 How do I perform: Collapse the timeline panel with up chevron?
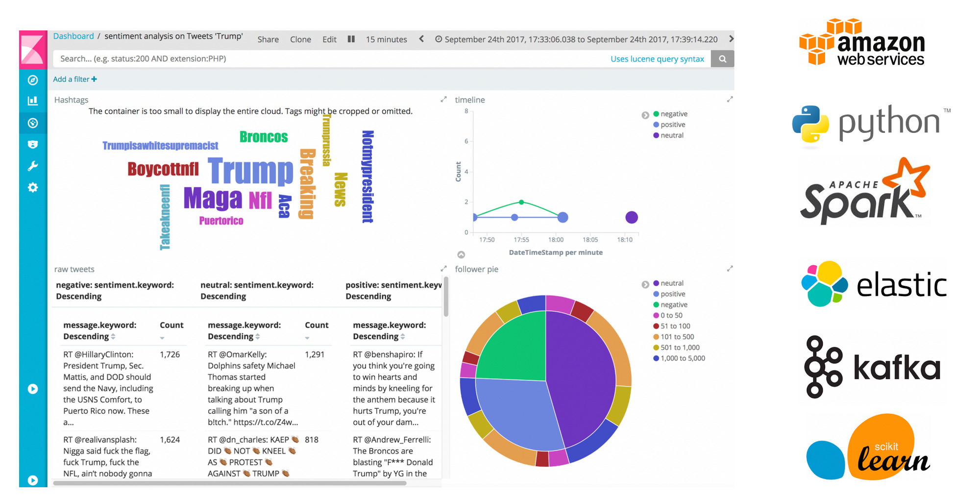click(461, 254)
